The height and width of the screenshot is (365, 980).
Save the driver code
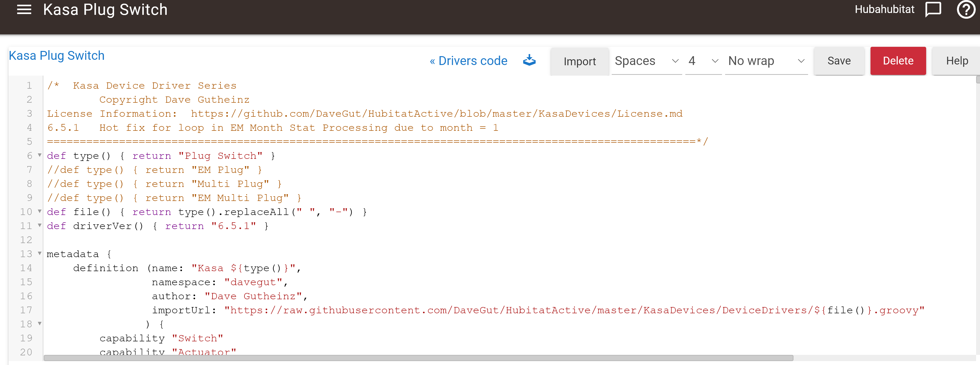pyautogui.click(x=839, y=61)
